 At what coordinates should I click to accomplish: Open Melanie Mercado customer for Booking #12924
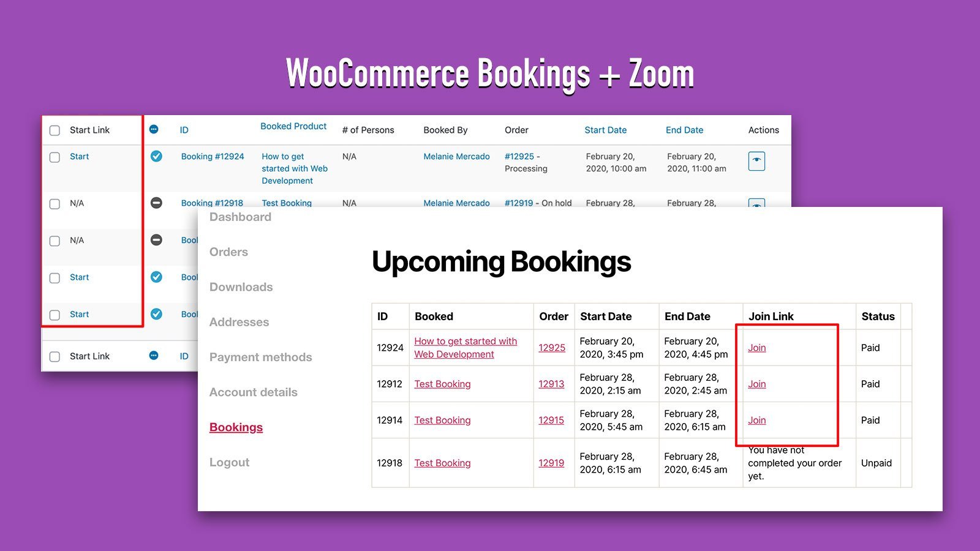pos(456,156)
